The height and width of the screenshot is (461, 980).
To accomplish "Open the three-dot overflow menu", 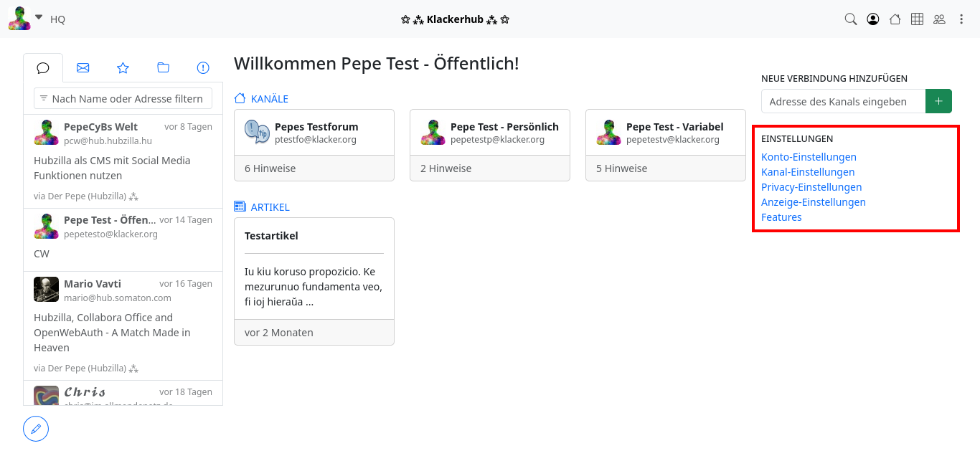I will coord(961,19).
